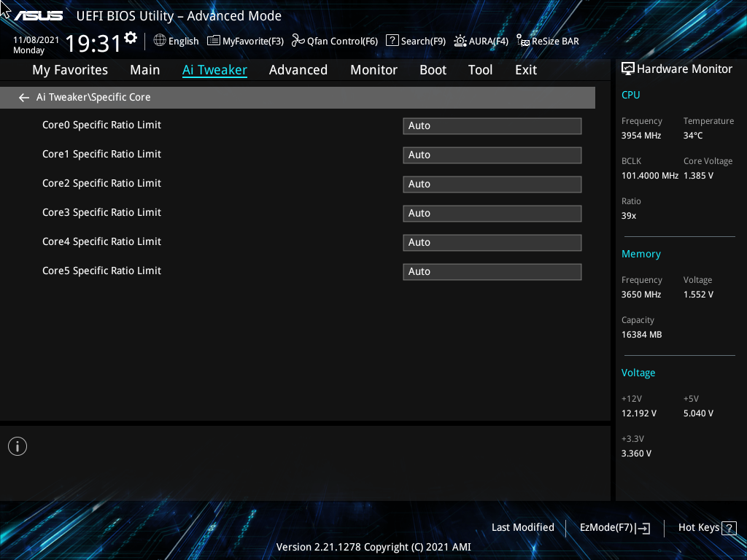Go to the Boot tab

433,70
